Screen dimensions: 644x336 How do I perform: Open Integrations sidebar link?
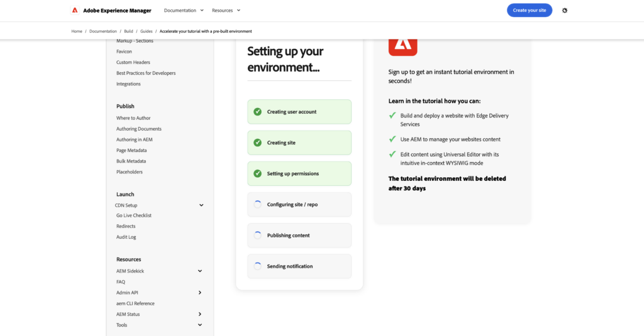point(128,84)
